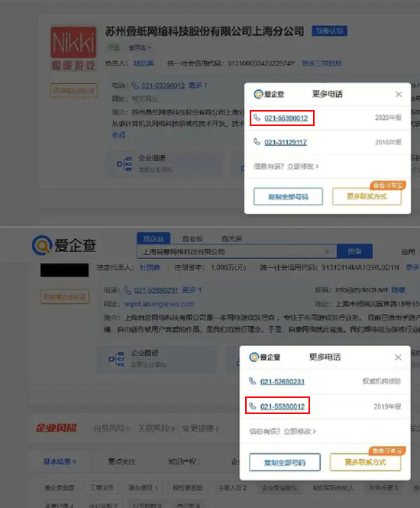
Task: Click the Nikki 暖暖游戏 company logo
Action: tap(73, 49)
